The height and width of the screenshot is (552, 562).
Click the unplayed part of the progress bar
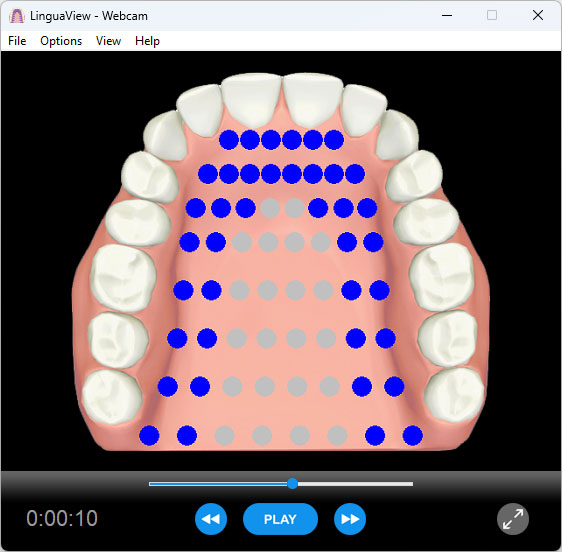[356, 484]
